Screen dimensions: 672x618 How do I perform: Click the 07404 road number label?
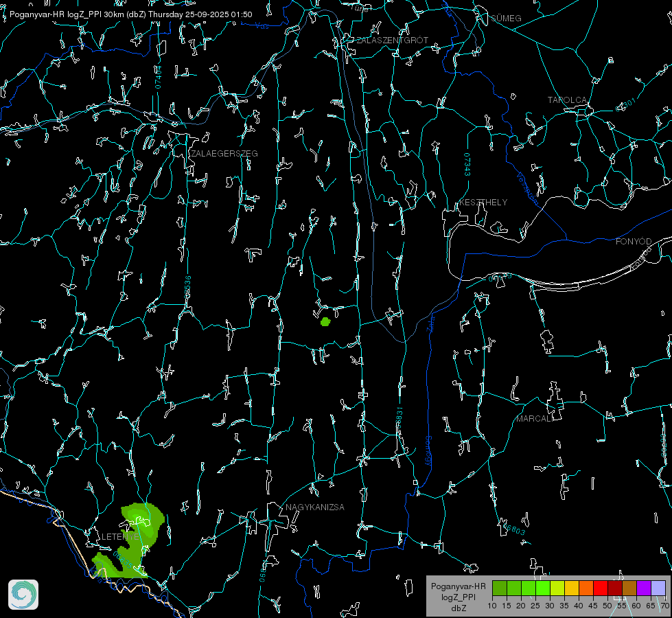pyautogui.click(x=158, y=78)
